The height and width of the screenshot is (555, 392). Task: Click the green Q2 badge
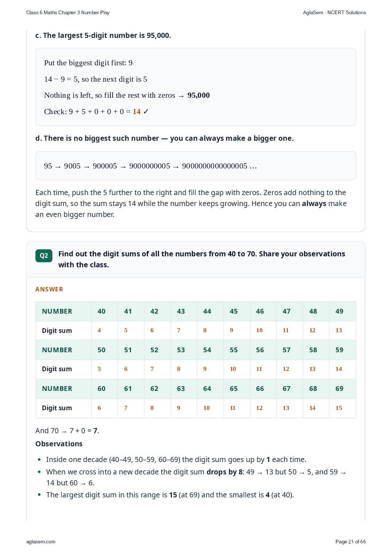(44, 256)
